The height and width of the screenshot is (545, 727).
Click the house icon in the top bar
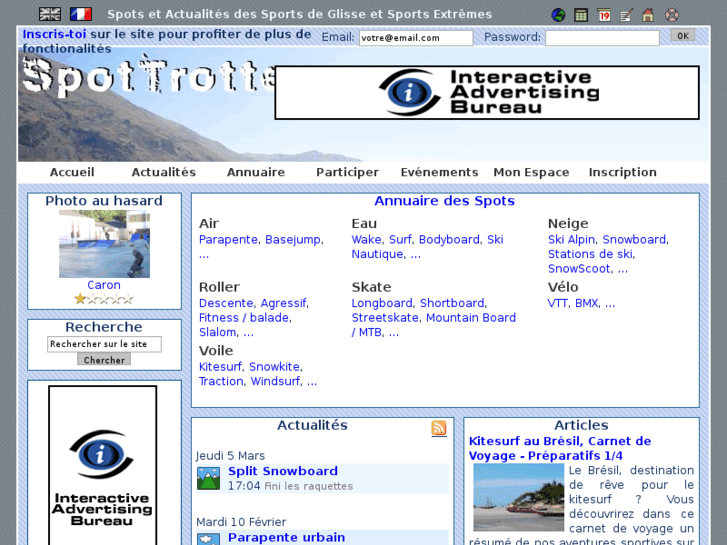point(648,15)
